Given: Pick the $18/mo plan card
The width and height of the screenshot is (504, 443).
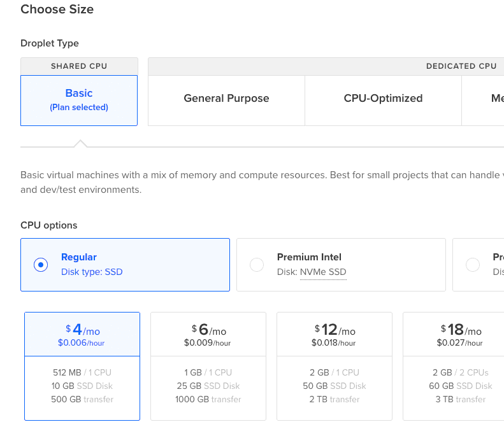Looking at the screenshot, I should tap(454, 366).
